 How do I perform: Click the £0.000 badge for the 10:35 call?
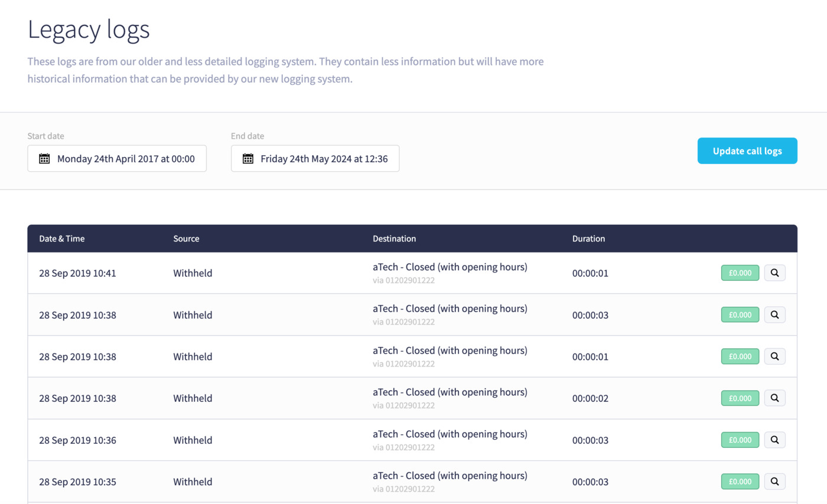click(740, 482)
